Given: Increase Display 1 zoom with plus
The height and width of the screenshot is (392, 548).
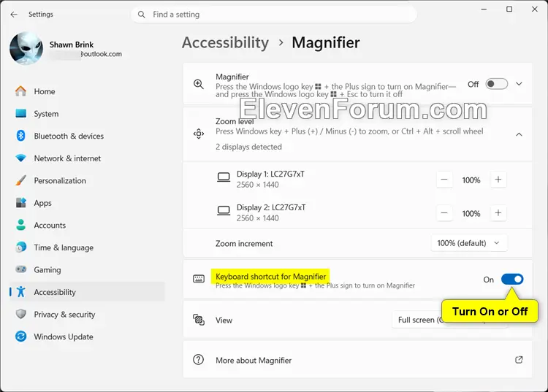Looking at the screenshot, I should point(498,180).
